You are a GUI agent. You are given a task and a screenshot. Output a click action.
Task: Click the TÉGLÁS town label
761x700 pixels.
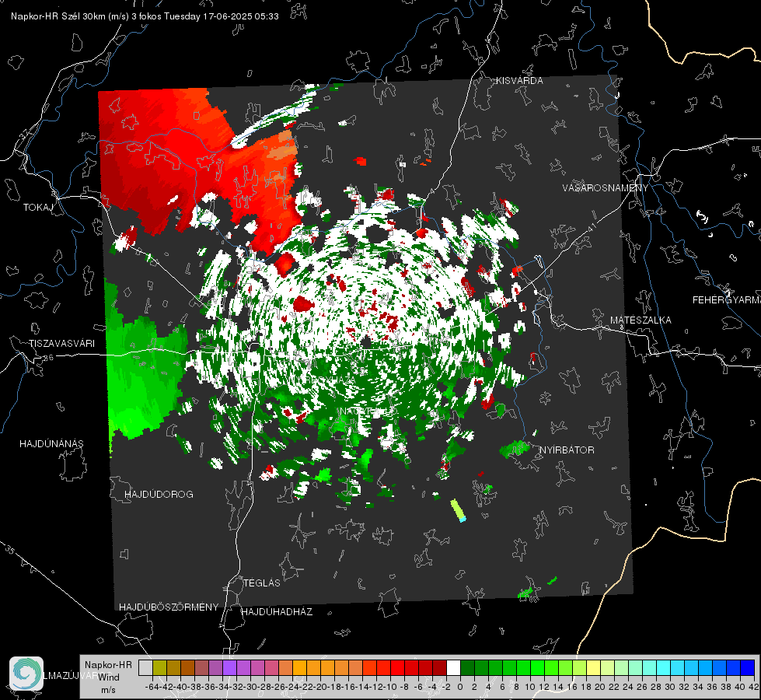[x=262, y=583]
